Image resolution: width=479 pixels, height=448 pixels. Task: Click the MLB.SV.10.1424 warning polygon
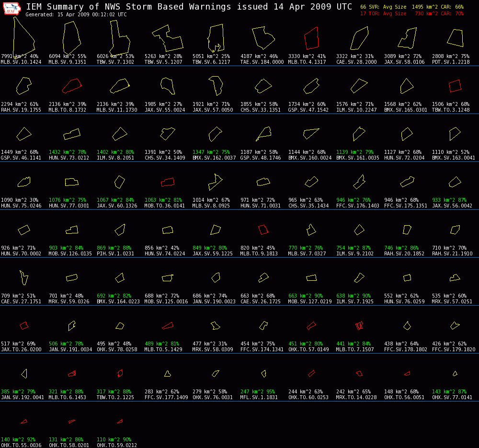coord(24,37)
